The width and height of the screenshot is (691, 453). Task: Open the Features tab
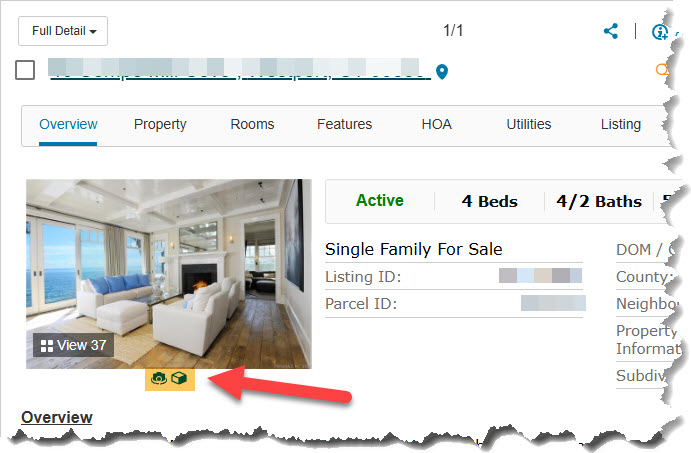tap(344, 124)
